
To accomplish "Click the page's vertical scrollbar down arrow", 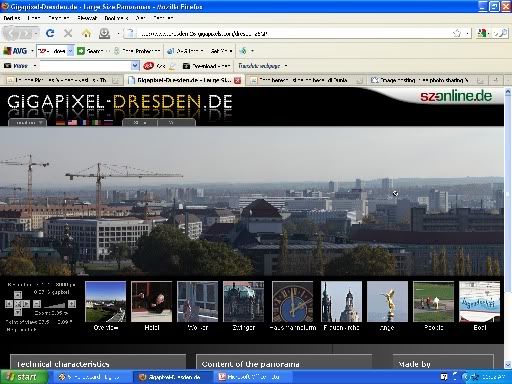I will (508, 365).
